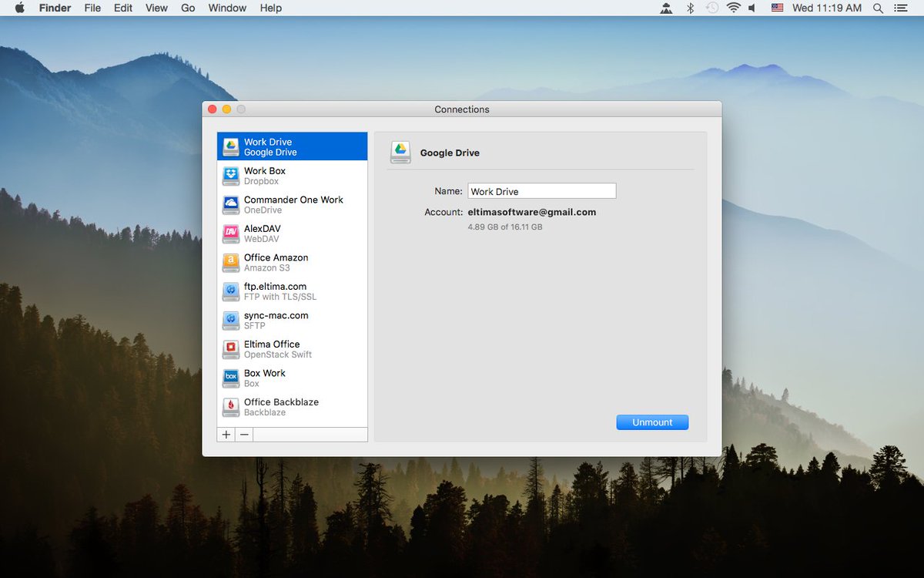The image size is (924, 578).
Task: Open Time Machine menu bar icon
Action: pos(712,8)
